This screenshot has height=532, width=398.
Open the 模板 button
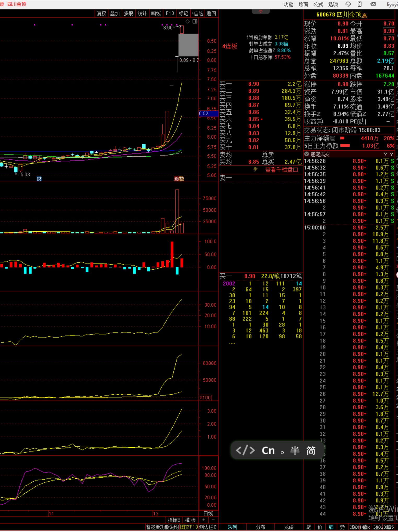[190, 520]
